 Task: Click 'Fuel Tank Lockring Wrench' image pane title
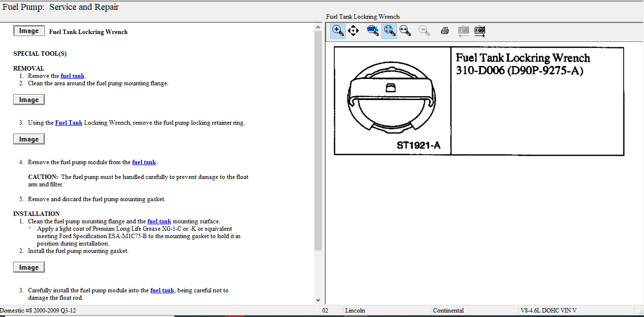[x=363, y=17]
